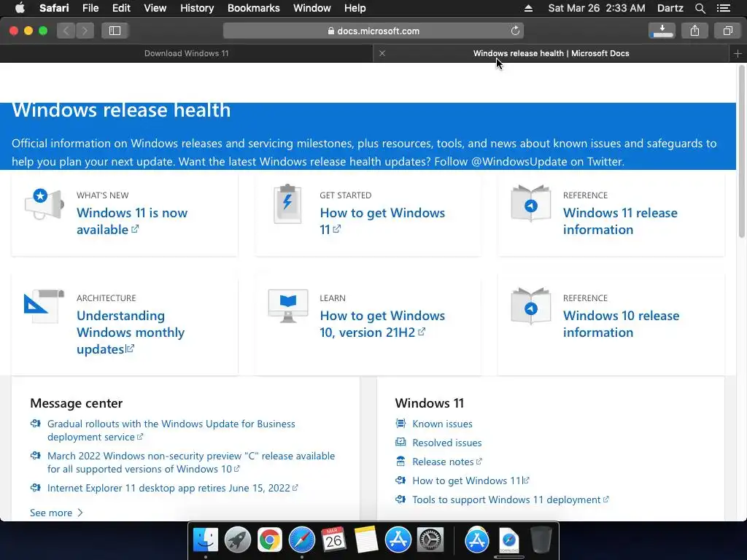Toggle the Safari sidebar button
Screen dimensions: 747x560
115,31
